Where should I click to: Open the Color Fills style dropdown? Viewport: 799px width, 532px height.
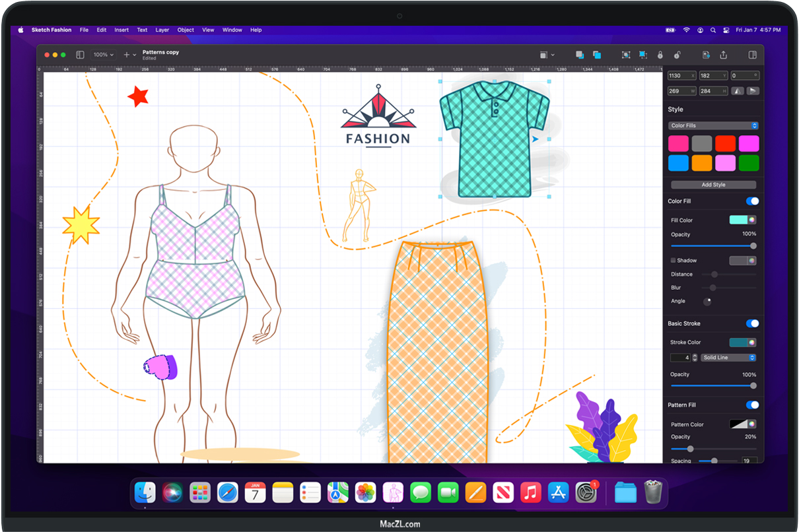[713, 125]
